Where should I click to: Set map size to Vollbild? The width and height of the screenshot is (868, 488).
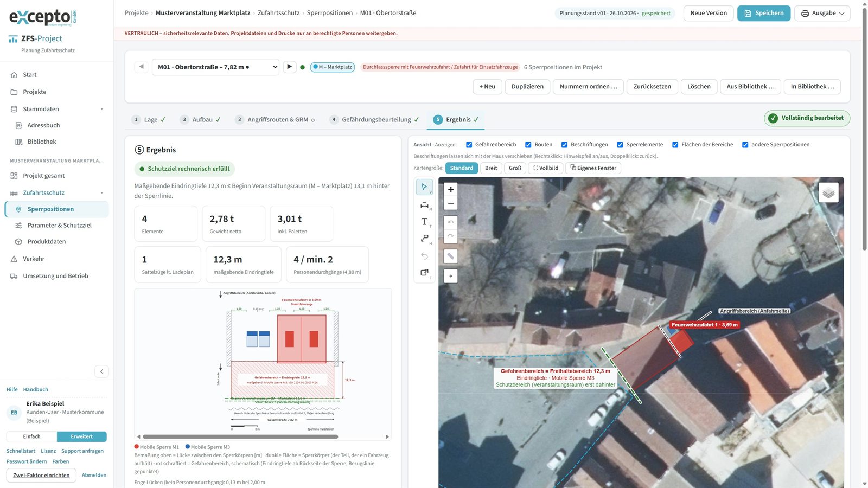[545, 168]
